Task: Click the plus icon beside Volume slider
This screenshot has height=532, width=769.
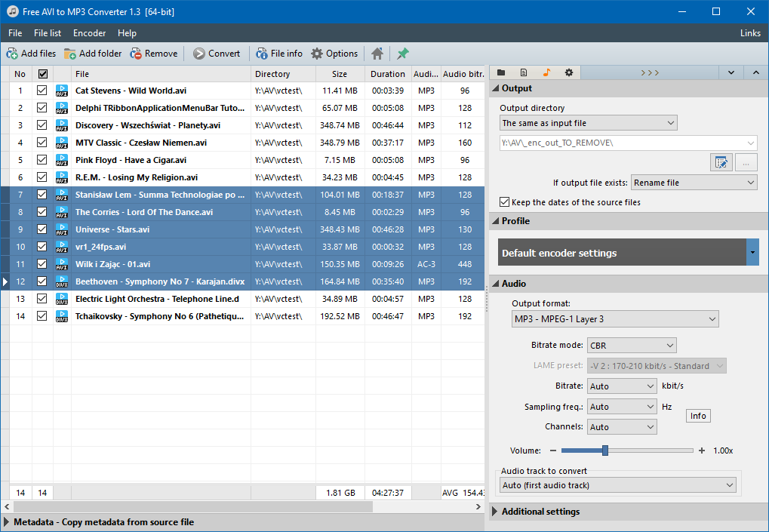Action: [x=702, y=451]
